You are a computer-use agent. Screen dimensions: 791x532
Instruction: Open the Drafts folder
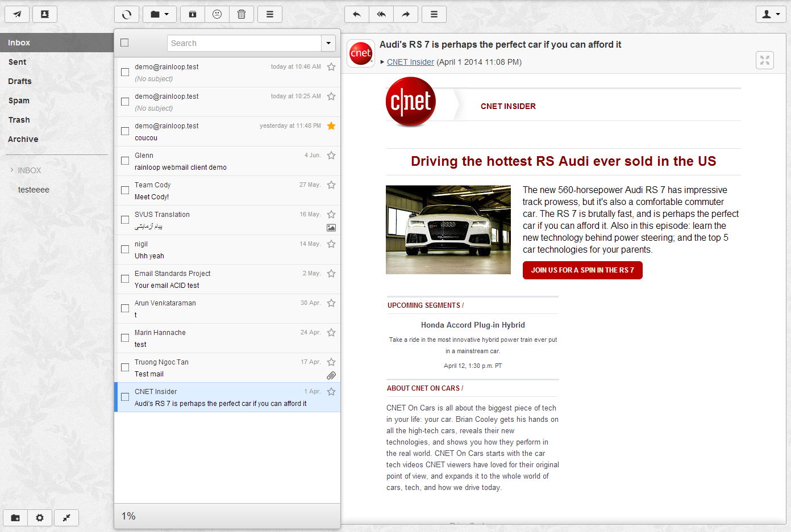(57, 81)
